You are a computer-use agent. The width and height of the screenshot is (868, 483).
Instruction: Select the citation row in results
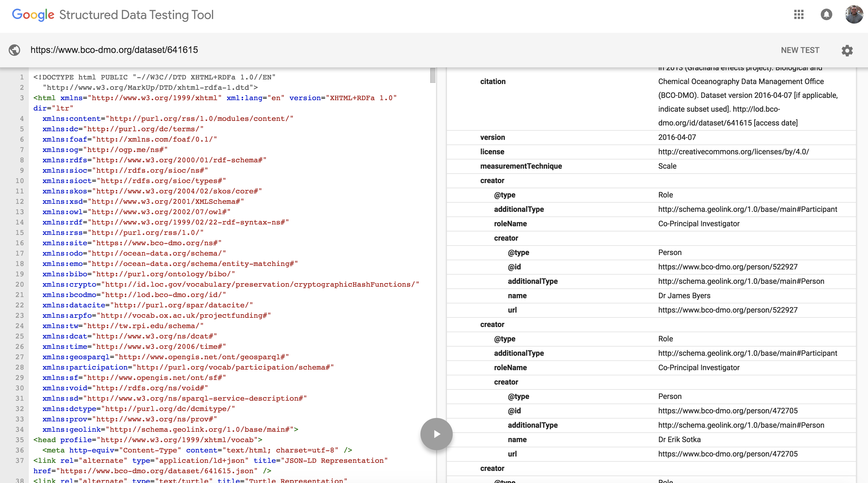click(493, 81)
